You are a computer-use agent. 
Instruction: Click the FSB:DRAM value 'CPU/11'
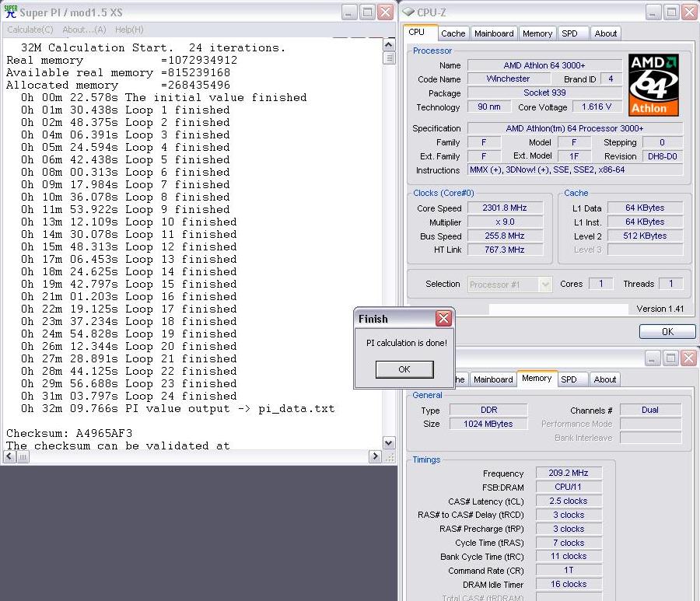point(569,487)
